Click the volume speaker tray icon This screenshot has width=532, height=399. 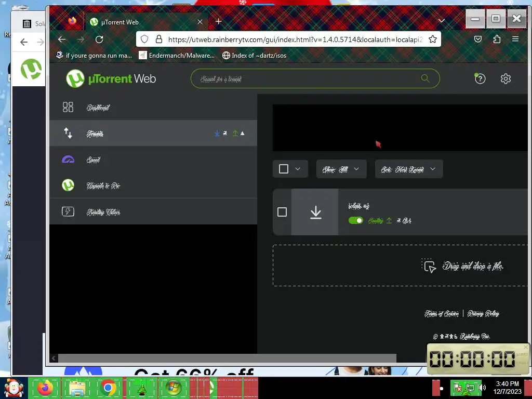click(x=482, y=388)
